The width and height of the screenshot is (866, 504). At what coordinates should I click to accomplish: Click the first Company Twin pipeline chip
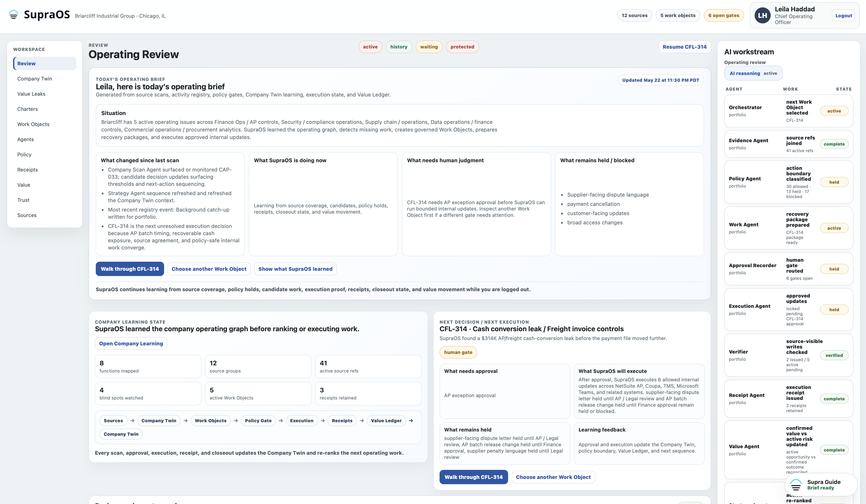click(159, 421)
